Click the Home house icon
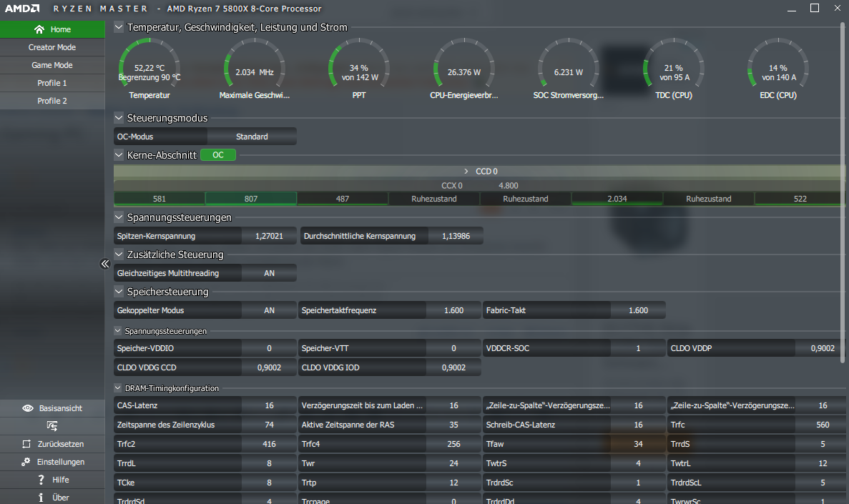Viewport: 849px width, 504px height. click(x=39, y=29)
